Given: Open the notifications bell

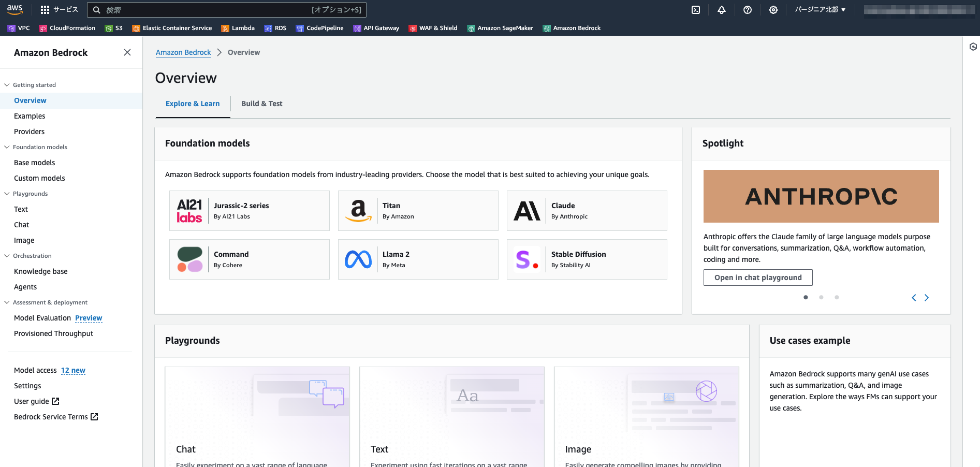Looking at the screenshot, I should pyautogui.click(x=722, y=10).
